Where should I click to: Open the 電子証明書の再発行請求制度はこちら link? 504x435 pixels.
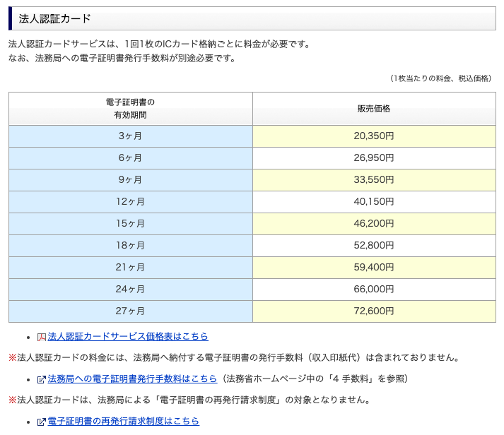click(x=123, y=422)
